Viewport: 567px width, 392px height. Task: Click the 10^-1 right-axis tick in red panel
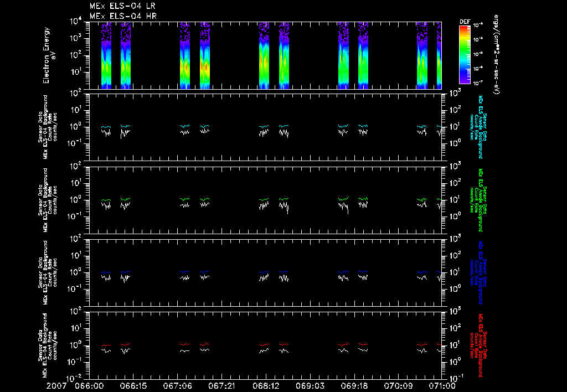coord(455,379)
